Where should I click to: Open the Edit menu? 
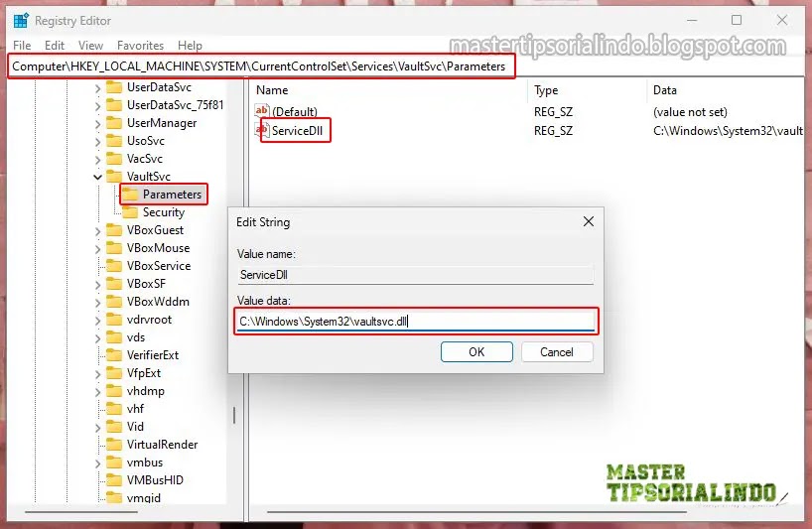(55, 46)
